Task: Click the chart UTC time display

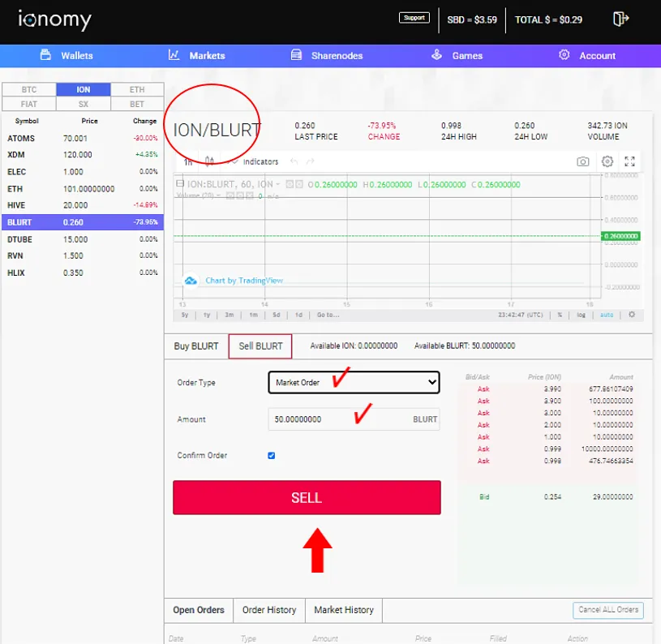Action: pyautogui.click(x=520, y=315)
